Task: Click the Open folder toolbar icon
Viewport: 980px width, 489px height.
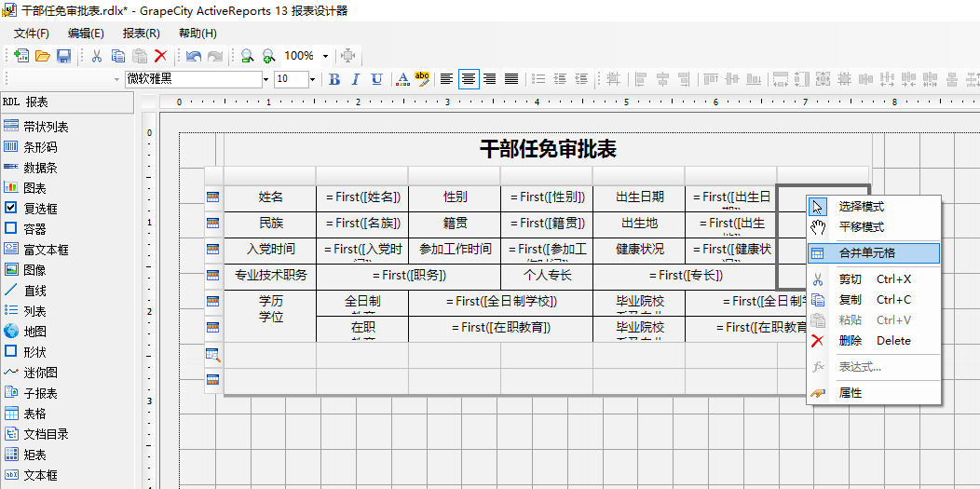Action: tap(43, 56)
